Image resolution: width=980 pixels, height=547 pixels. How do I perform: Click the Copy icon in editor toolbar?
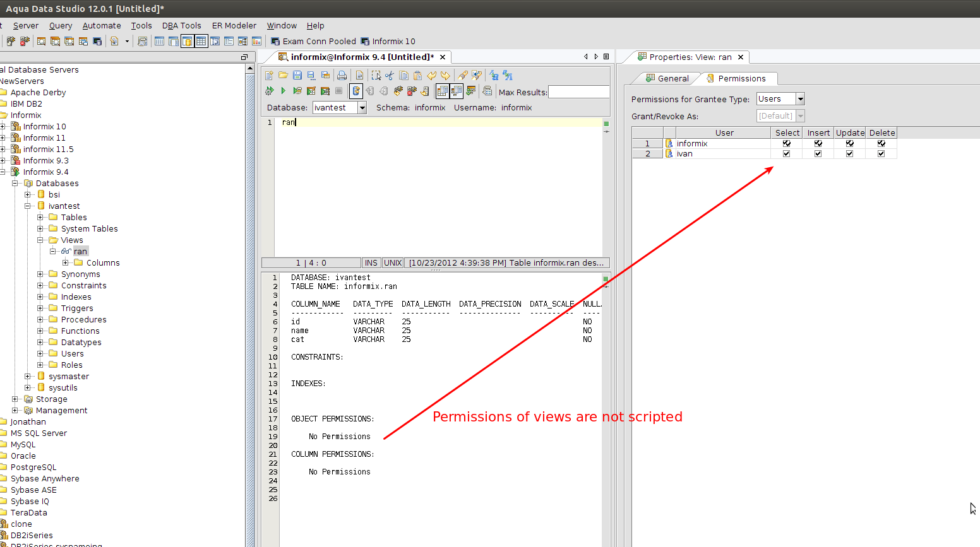tap(403, 75)
